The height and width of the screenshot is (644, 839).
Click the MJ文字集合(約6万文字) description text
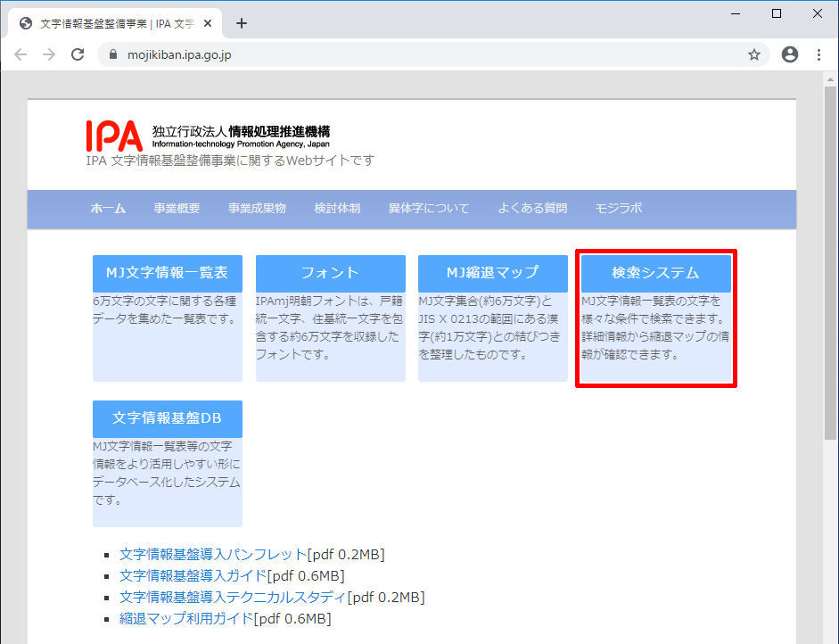click(x=489, y=327)
